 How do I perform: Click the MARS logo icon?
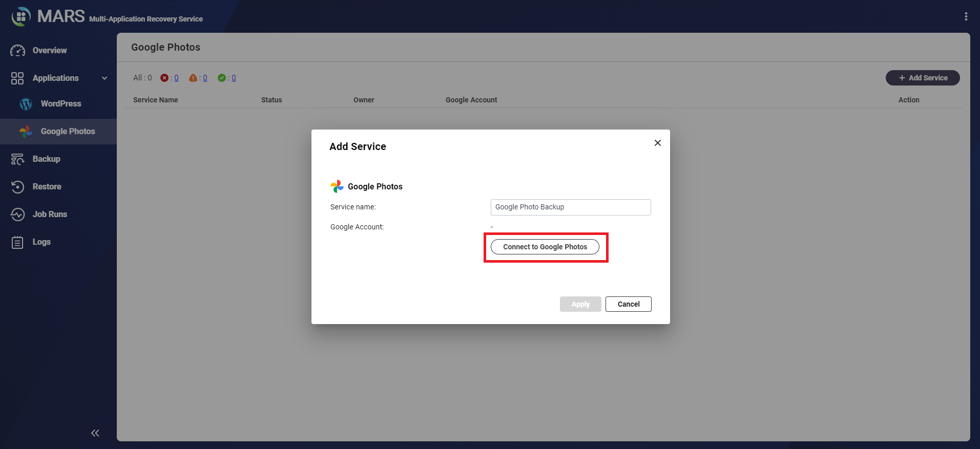coord(21,16)
